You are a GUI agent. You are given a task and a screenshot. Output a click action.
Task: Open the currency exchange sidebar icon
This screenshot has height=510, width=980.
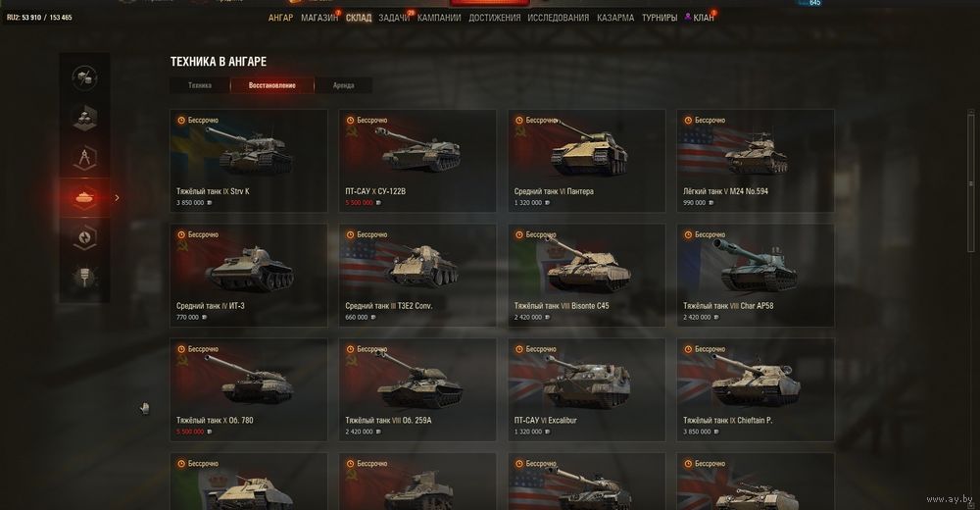click(x=84, y=76)
